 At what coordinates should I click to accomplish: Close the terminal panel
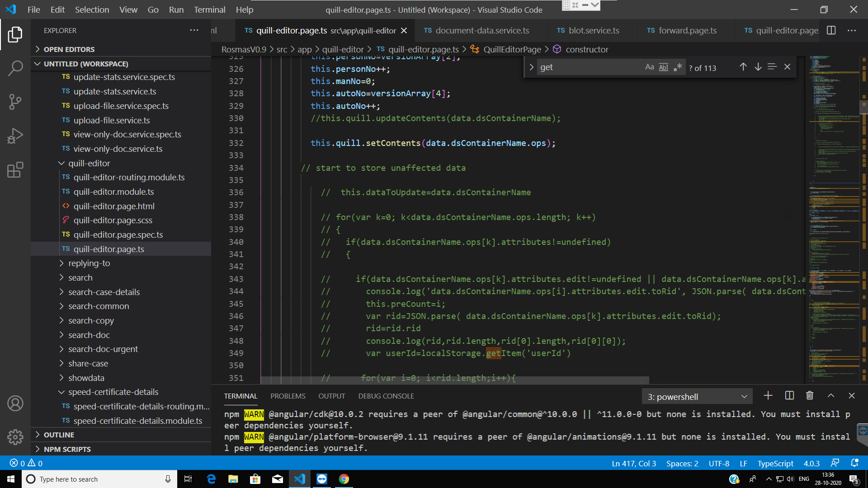[852, 396]
